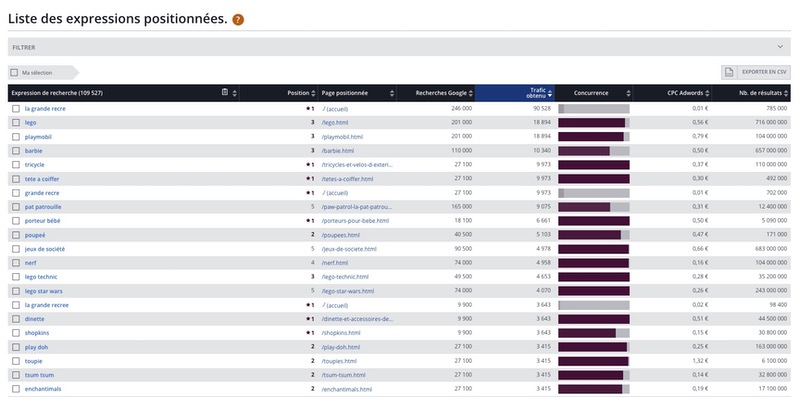This screenshot has width=800, height=397.
Task: Select the pat patrouille checkbox
Action: [16, 207]
